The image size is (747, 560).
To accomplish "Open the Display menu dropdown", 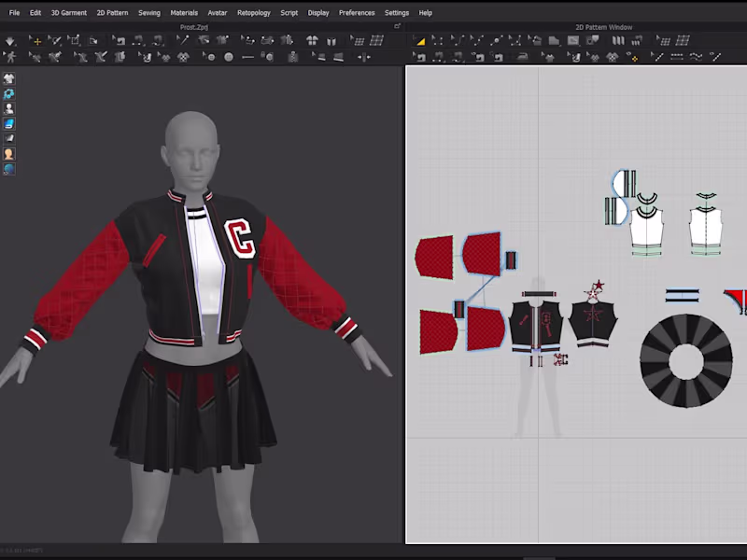I will pos(317,12).
